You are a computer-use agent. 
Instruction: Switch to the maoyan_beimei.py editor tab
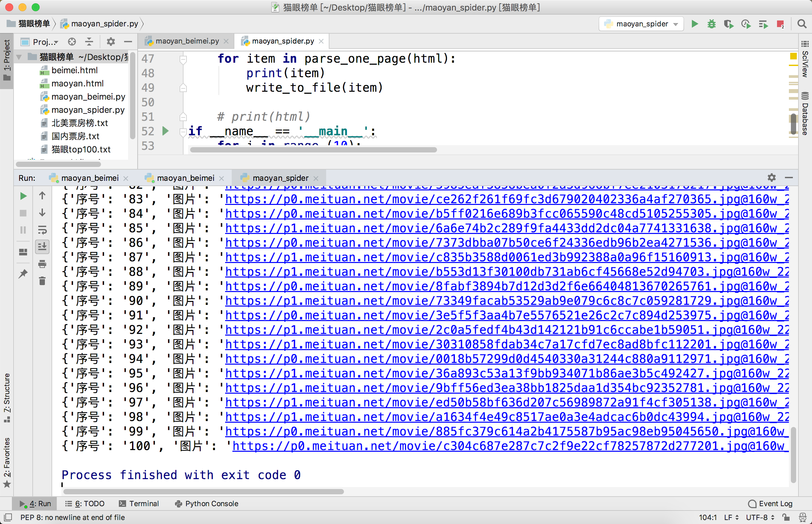(x=187, y=41)
